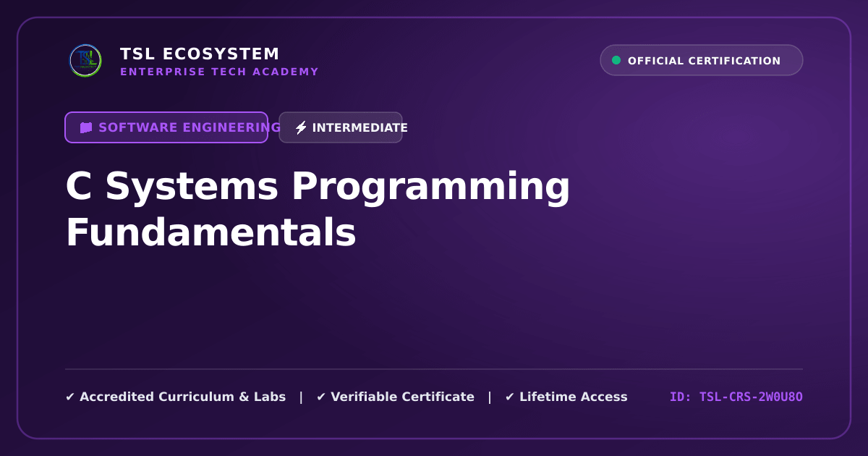Click the Lifetime Access text
Screen dimensions: 868x456
click(573, 397)
